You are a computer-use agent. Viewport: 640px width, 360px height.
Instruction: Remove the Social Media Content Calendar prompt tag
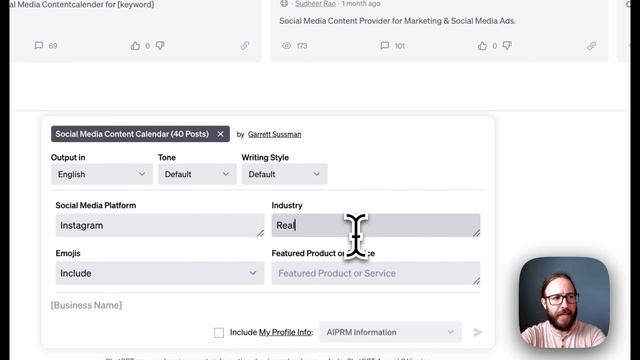pyautogui.click(x=220, y=134)
